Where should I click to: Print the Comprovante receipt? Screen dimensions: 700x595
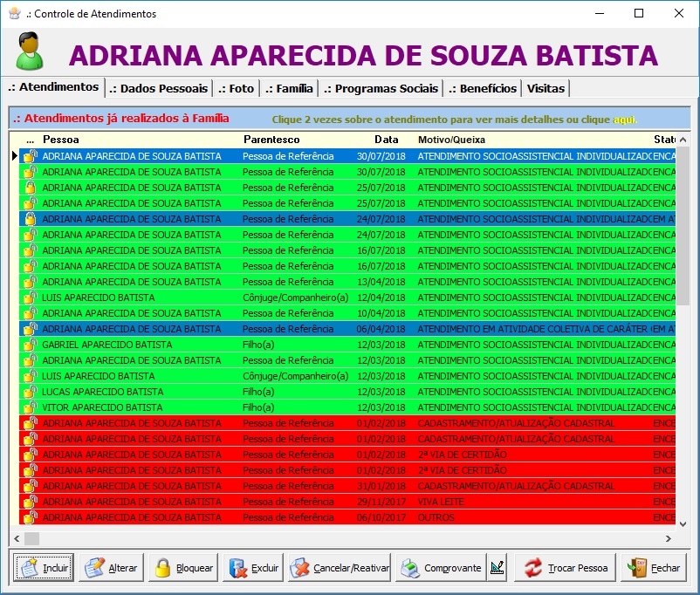tap(441, 568)
